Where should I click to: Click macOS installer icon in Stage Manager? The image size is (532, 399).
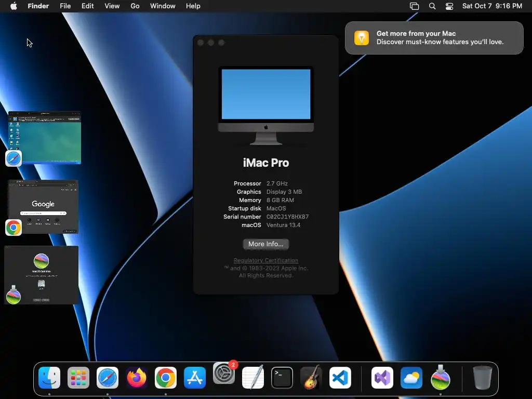(x=14, y=295)
